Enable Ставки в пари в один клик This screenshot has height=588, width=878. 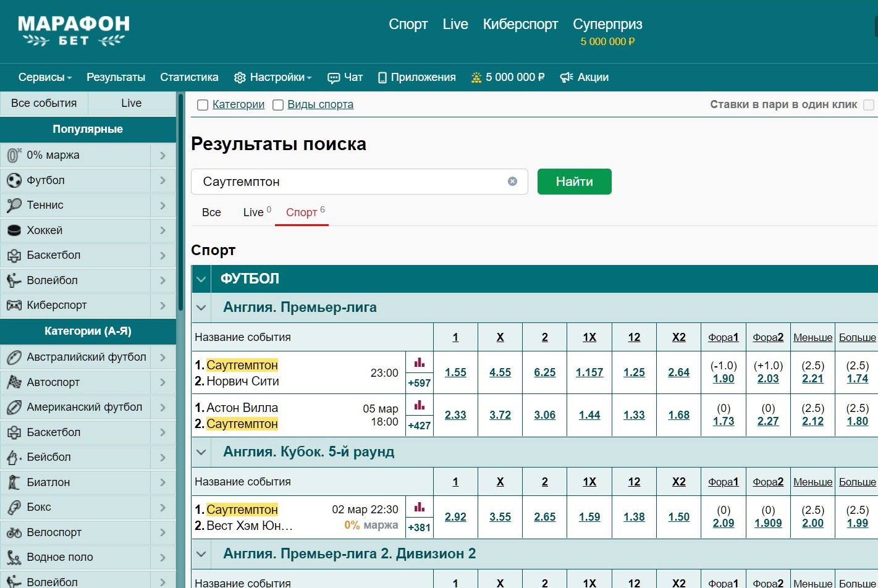[x=869, y=105]
